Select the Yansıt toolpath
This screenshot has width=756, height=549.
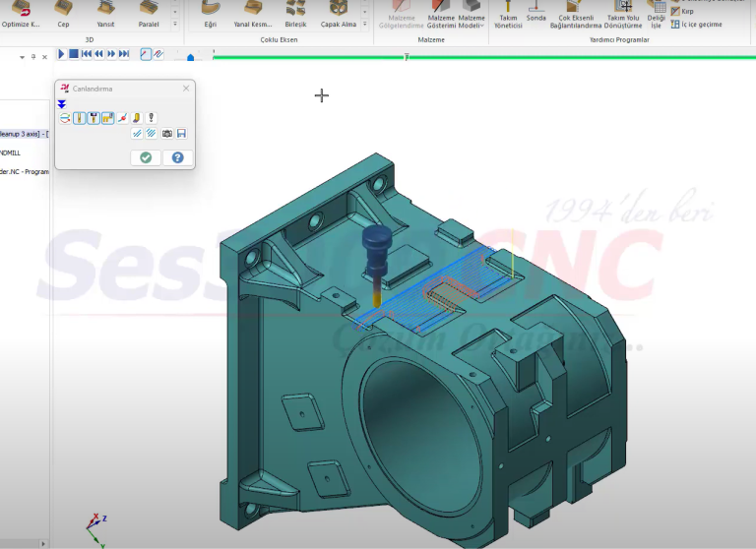tap(105, 15)
